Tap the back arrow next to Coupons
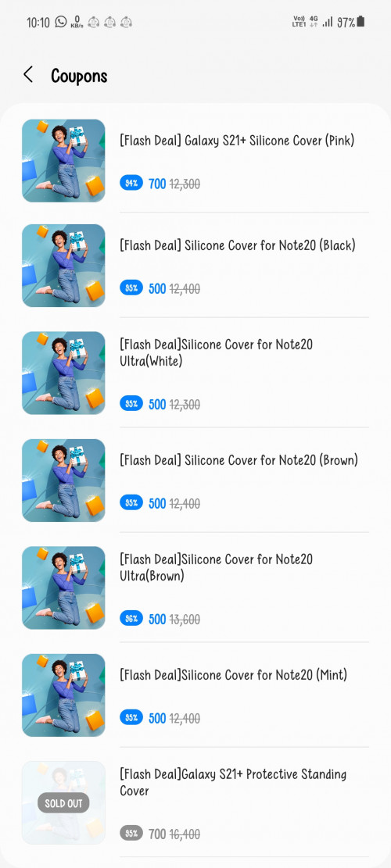The image size is (391, 868). (x=27, y=75)
